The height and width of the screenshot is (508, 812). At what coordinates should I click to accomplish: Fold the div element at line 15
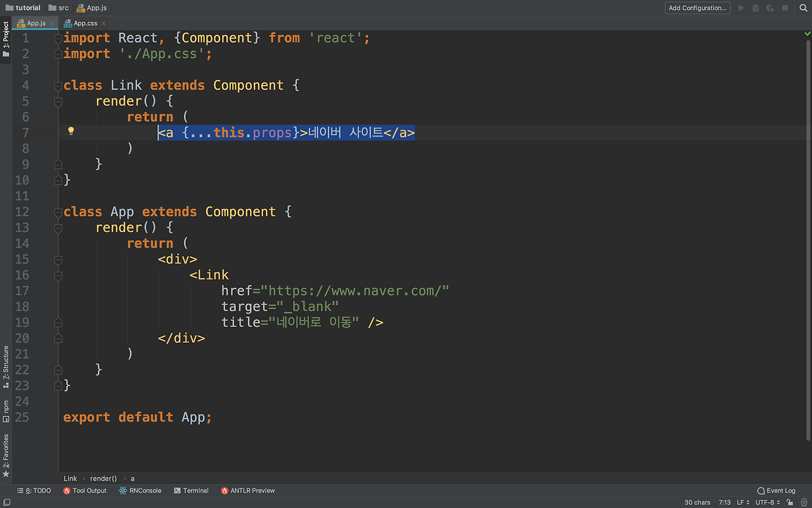point(58,260)
